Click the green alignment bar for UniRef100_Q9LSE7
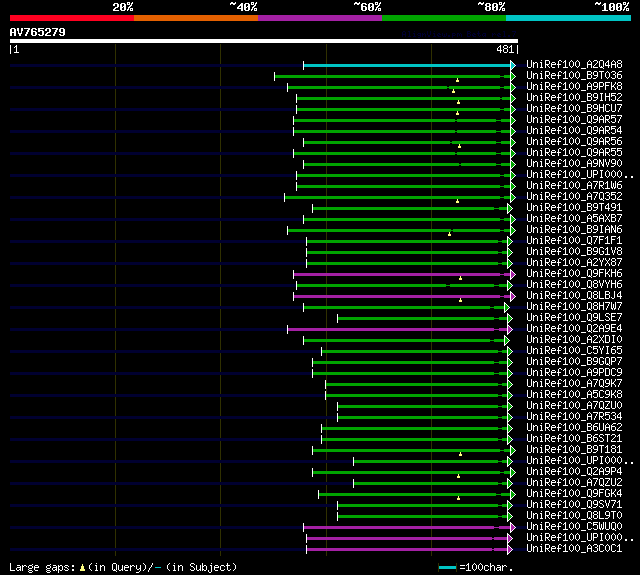The width and height of the screenshot is (640, 575). pyautogui.click(x=422, y=319)
